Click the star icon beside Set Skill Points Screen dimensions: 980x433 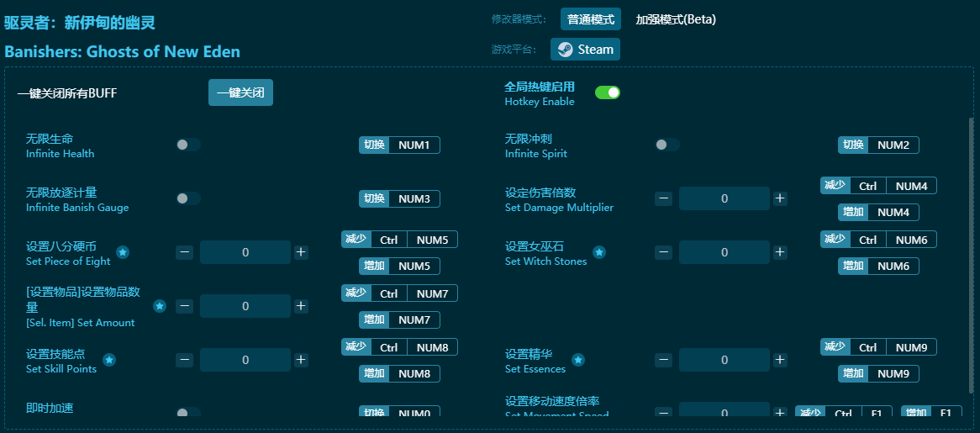pyautogui.click(x=109, y=360)
